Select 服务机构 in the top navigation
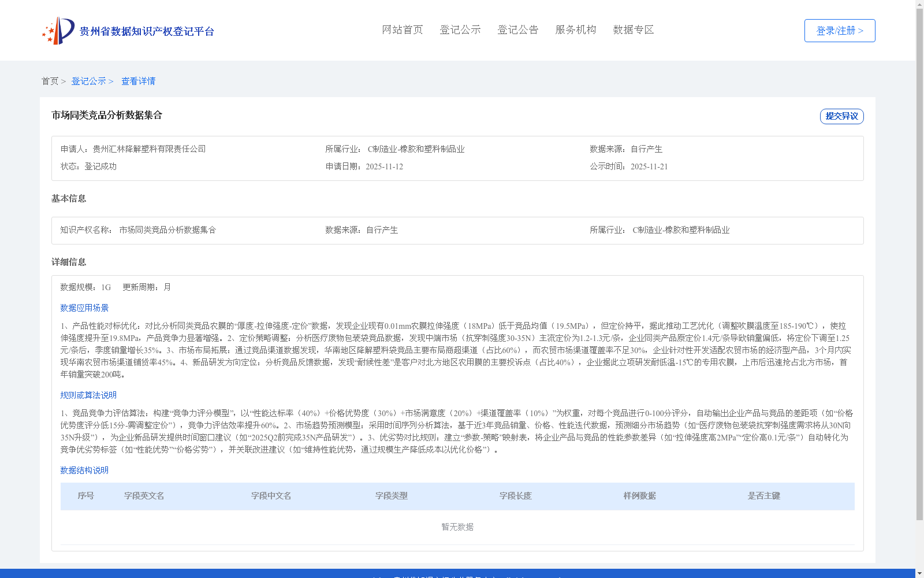 click(x=575, y=29)
